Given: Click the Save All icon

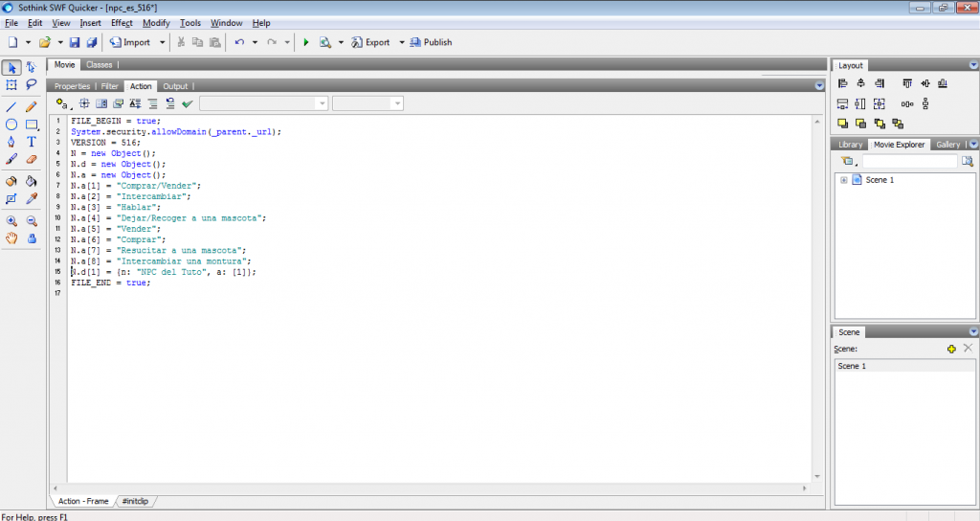Looking at the screenshot, I should pos(92,42).
